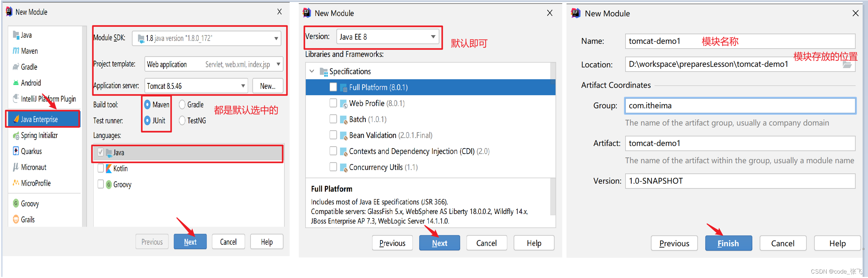Click the Full Platform description scrollbar
The width and height of the screenshot is (868, 278).
coord(553,198)
